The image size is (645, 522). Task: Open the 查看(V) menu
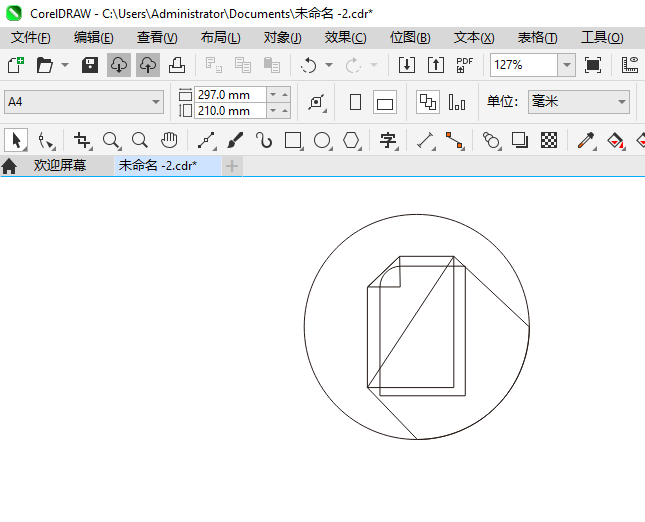tap(157, 38)
